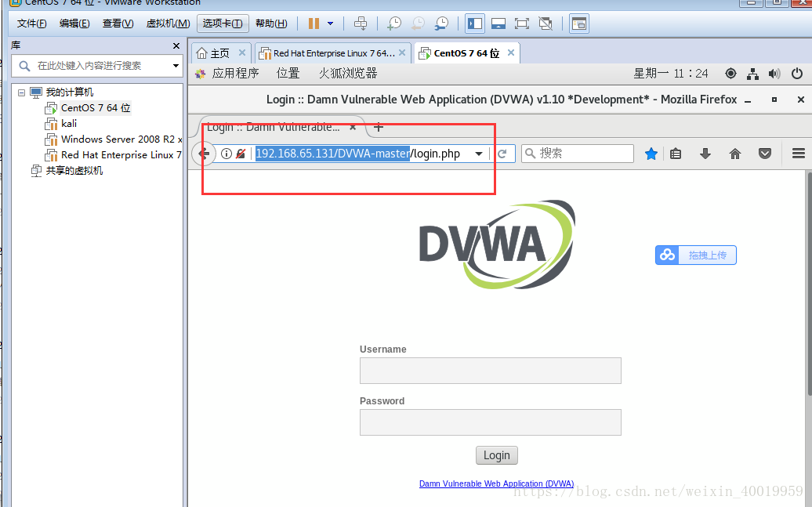Close the Login DVWA Firefox tab
Screen dimensions: 812x507
(x=353, y=128)
